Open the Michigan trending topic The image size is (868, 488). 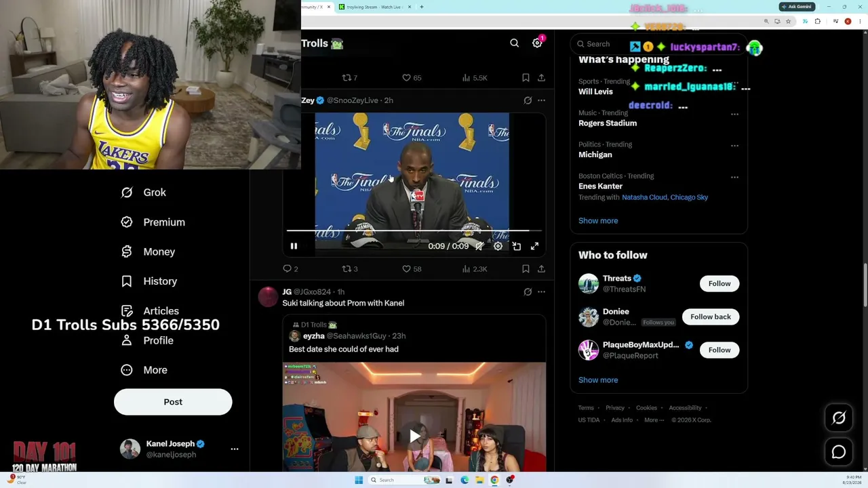pyautogui.click(x=595, y=155)
